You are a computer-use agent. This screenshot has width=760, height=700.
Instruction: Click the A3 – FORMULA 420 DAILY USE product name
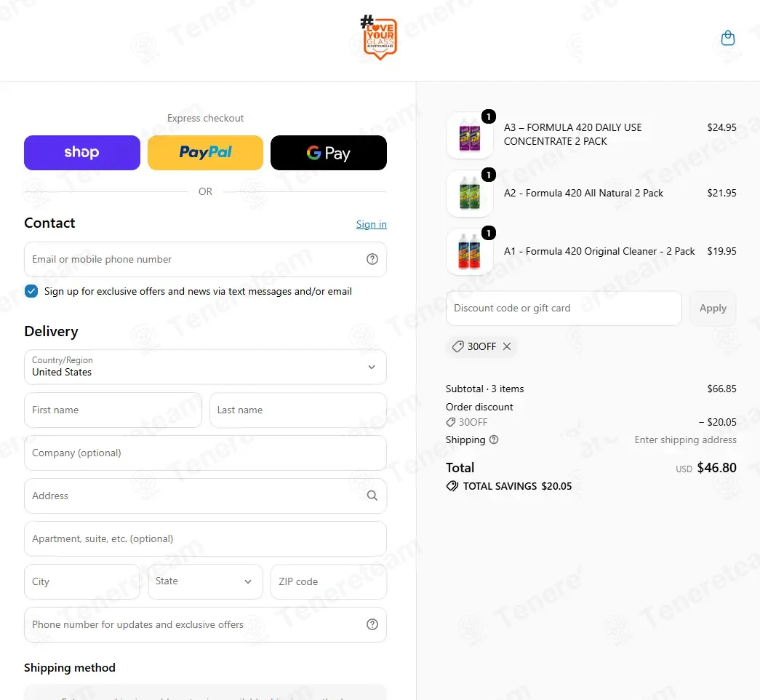(572, 135)
